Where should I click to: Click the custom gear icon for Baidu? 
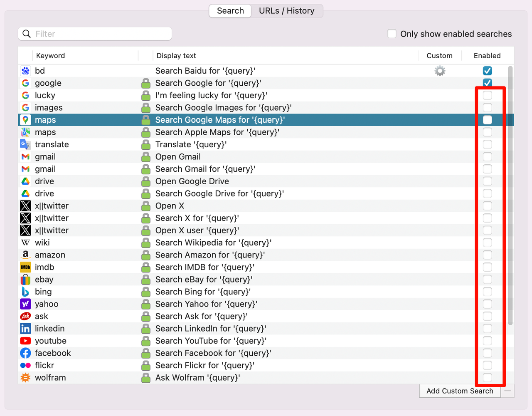tap(440, 71)
